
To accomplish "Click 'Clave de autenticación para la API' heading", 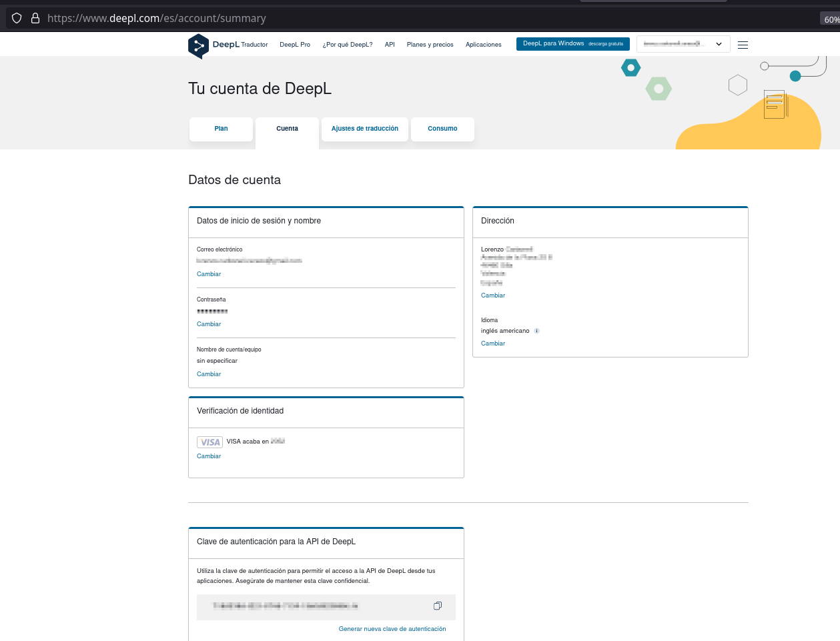I will (x=276, y=542).
